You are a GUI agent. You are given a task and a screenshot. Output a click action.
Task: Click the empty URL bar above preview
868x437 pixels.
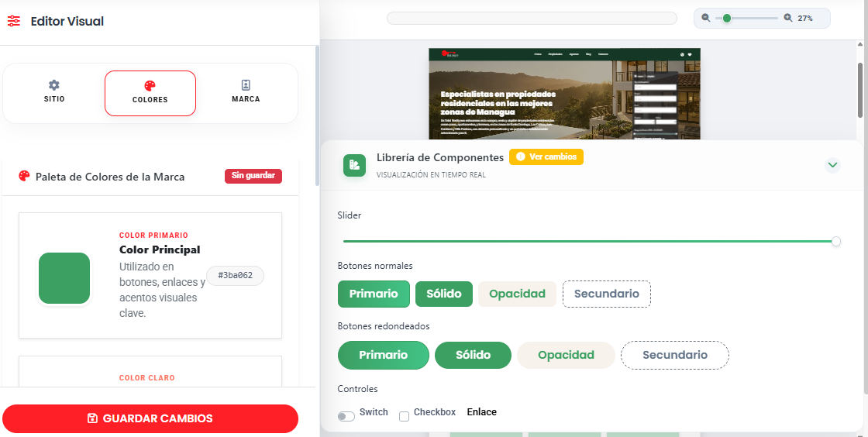[532, 19]
